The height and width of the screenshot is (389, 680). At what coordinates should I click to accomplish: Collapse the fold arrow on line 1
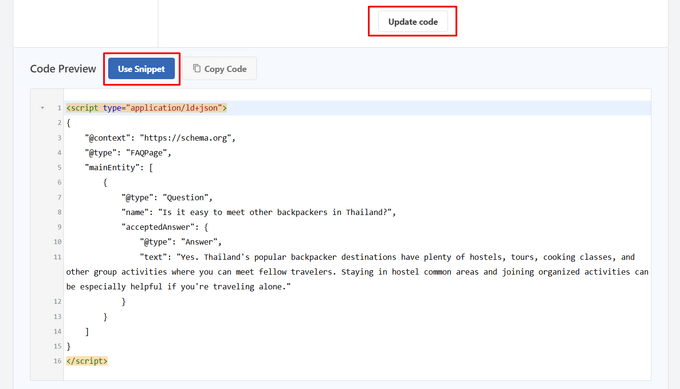pos(42,108)
